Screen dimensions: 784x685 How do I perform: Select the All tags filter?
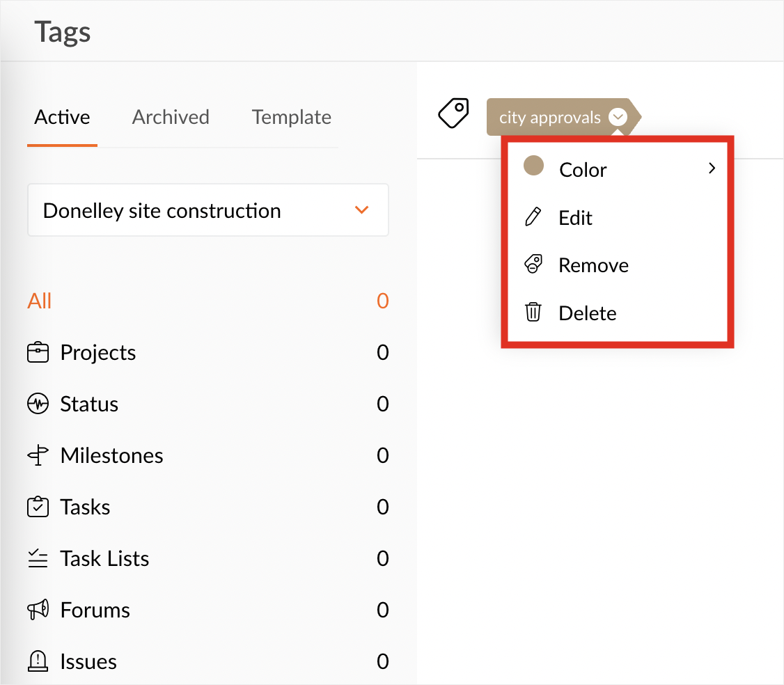point(40,301)
